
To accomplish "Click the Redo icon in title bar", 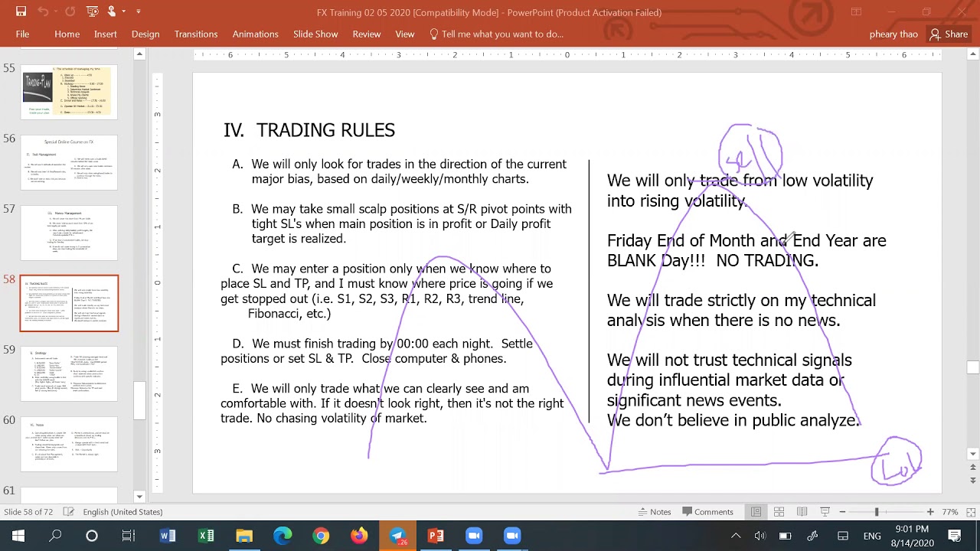I will (70, 11).
